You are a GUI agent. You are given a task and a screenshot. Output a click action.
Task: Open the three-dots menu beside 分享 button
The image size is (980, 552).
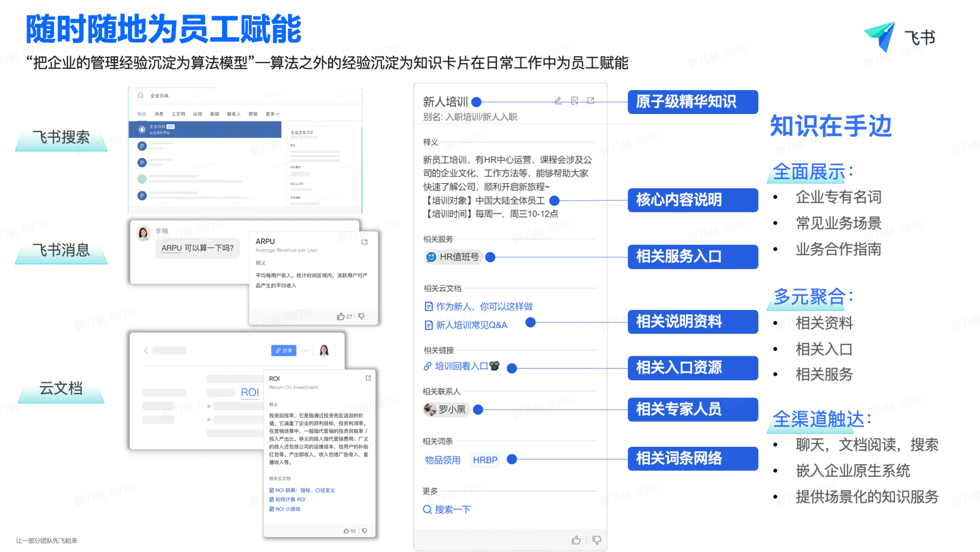(305, 350)
